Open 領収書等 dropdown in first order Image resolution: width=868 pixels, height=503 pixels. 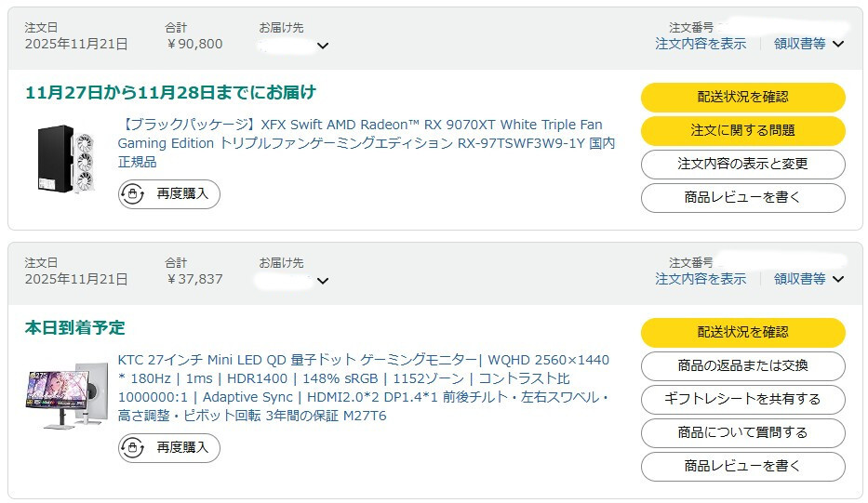click(808, 44)
